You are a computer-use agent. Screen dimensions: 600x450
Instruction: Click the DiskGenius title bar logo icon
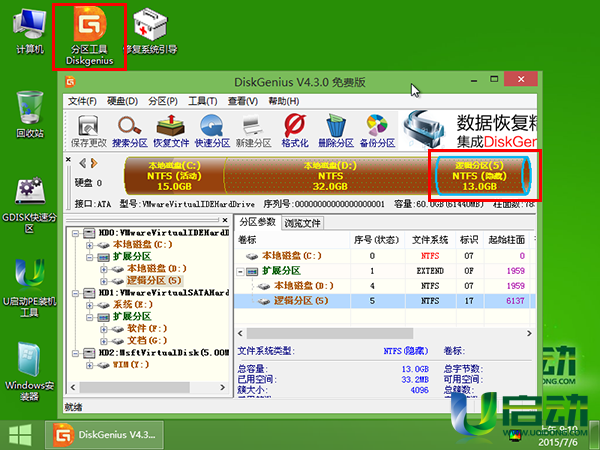[x=70, y=82]
